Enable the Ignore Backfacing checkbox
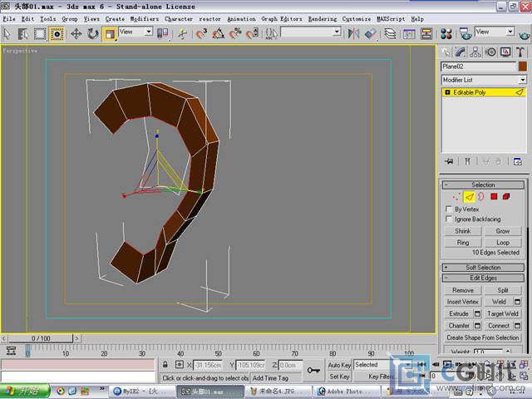 point(449,219)
